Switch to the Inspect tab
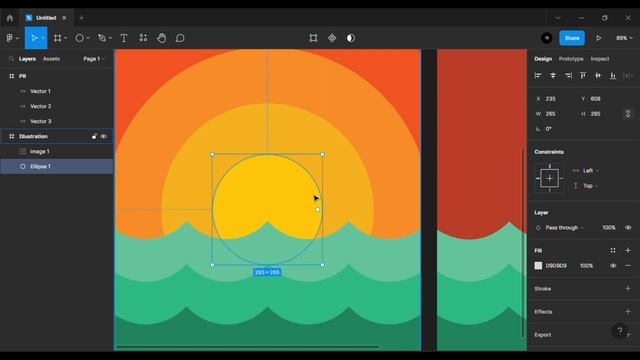 [600, 59]
